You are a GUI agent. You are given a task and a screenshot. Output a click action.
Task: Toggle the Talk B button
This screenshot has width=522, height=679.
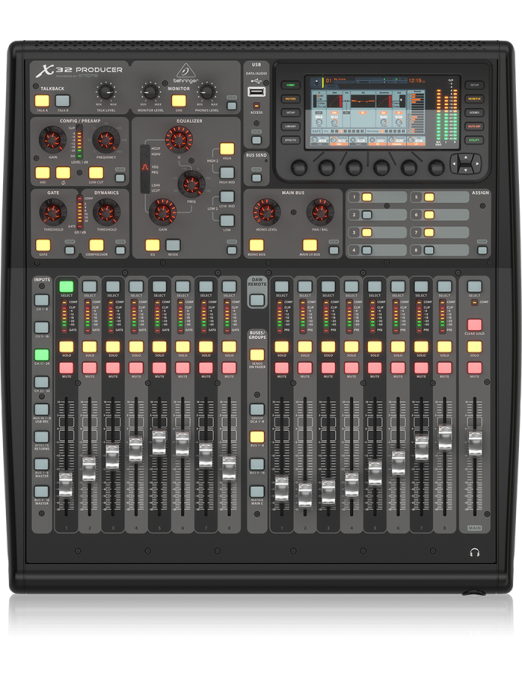[x=63, y=101]
